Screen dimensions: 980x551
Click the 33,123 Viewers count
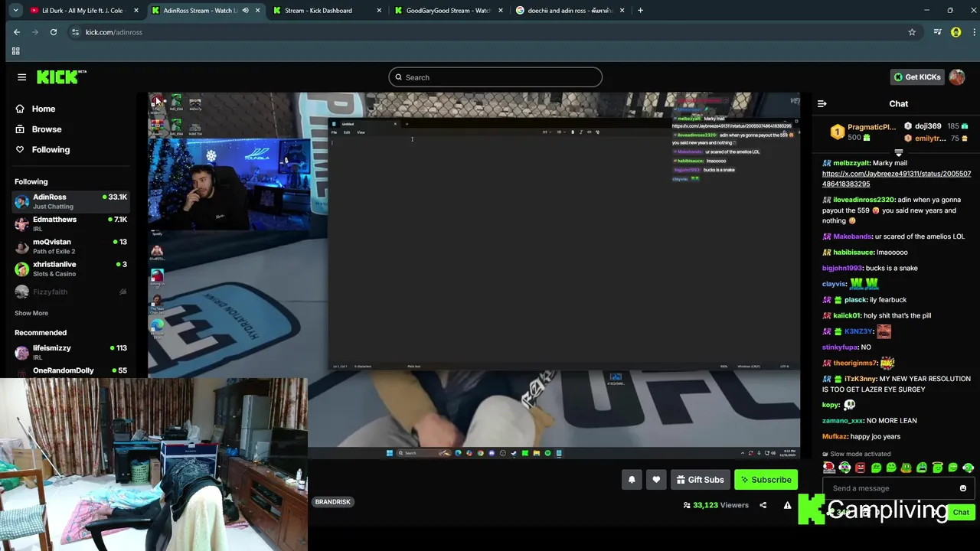pyautogui.click(x=716, y=505)
